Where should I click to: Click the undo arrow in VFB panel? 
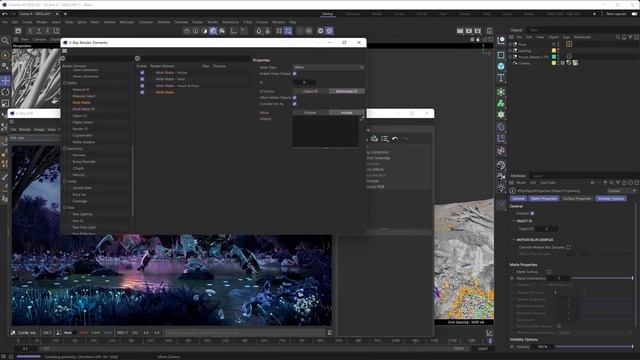395,139
